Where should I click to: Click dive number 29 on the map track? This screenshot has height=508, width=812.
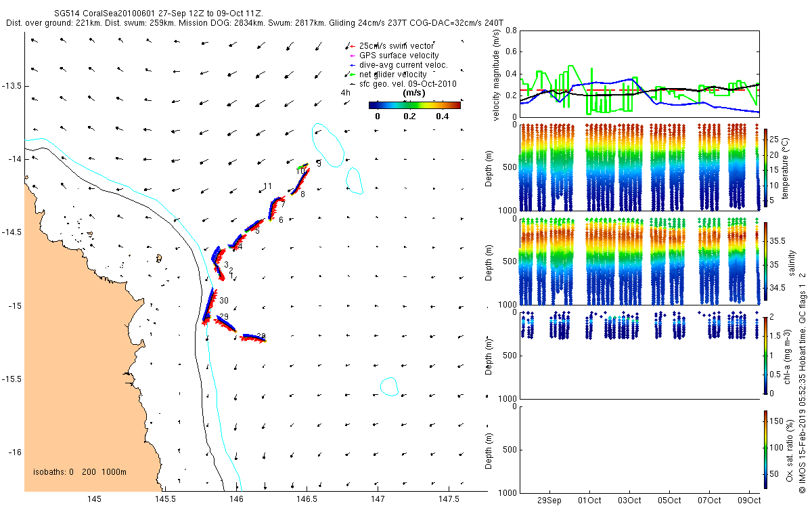point(224,317)
